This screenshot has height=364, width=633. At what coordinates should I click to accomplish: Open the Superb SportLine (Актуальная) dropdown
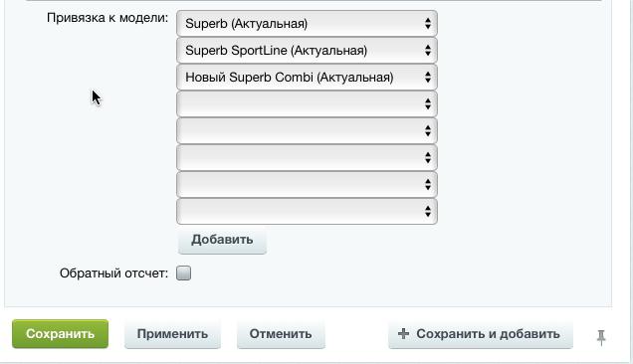307,51
